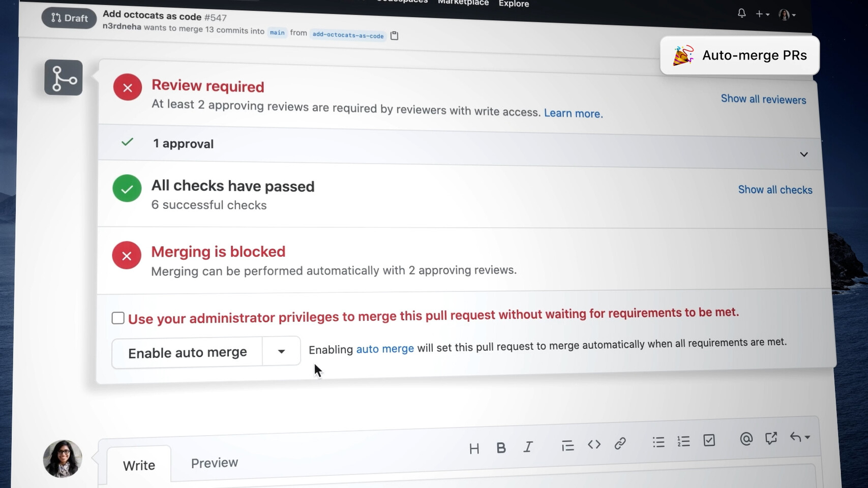Mention a user with @ icon
Image resolution: width=868 pixels, height=488 pixels.
point(746,439)
